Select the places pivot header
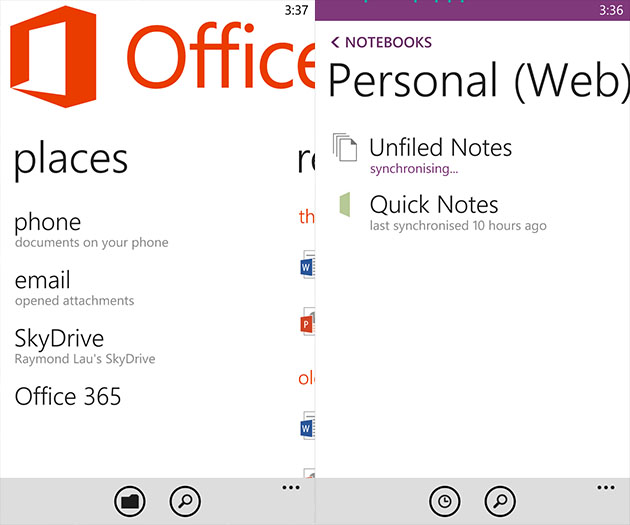630x525 pixels. pos(71,160)
